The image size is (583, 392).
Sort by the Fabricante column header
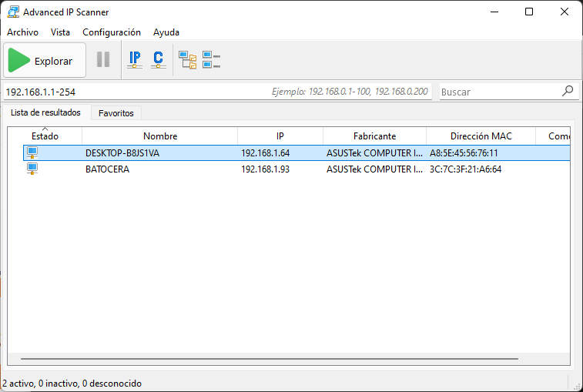pos(374,136)
